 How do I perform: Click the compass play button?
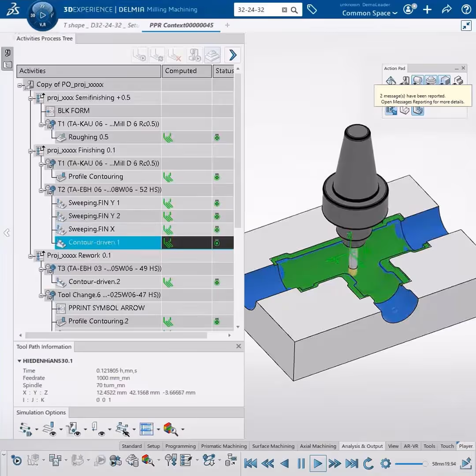(43, 15)
